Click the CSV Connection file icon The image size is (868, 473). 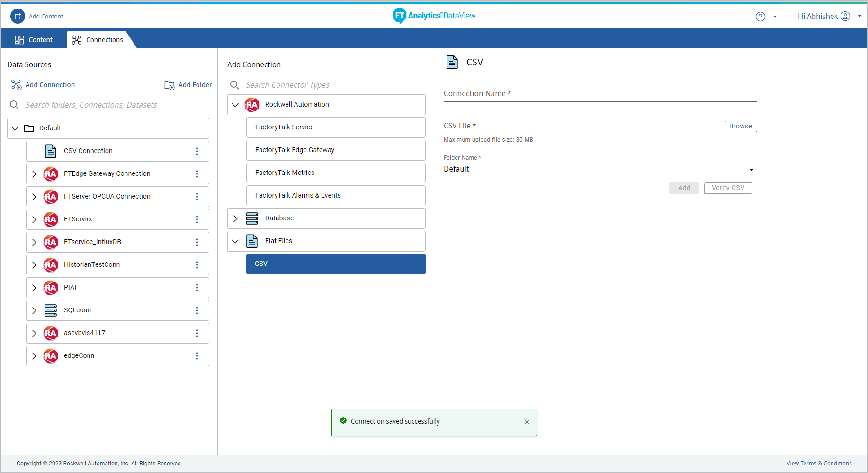[51, 151]
